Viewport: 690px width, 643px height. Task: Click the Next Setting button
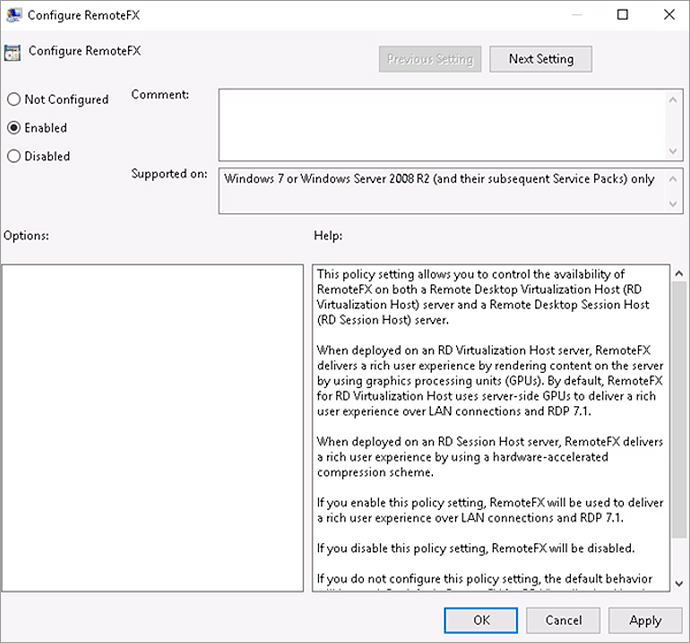[540, 59]
